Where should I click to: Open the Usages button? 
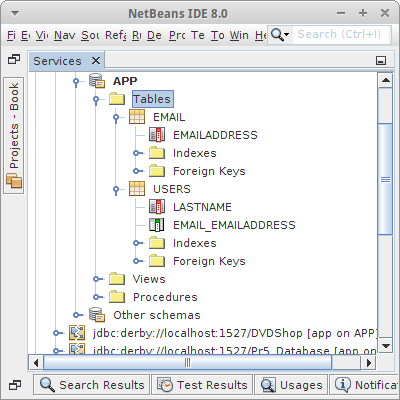click(291, 385)
